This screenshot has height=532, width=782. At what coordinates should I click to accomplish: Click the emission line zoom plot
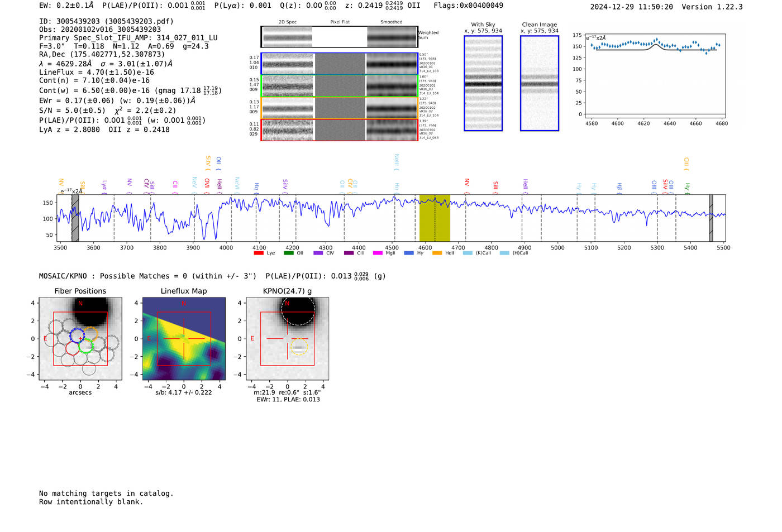(654, 75)
